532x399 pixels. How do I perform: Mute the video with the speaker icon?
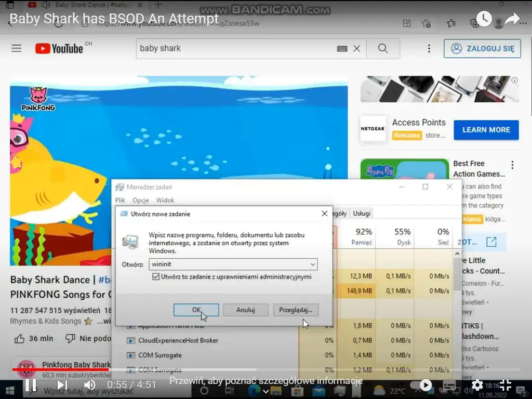click(89, 385)
